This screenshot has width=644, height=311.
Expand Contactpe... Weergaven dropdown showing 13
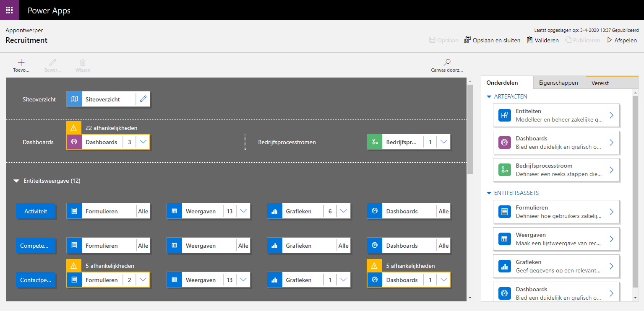point(243,280)
